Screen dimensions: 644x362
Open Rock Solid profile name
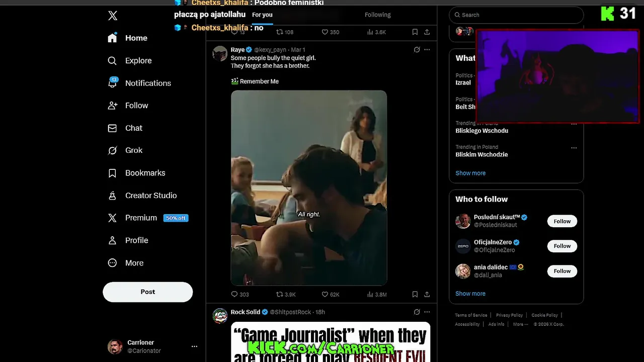[246, 312]
